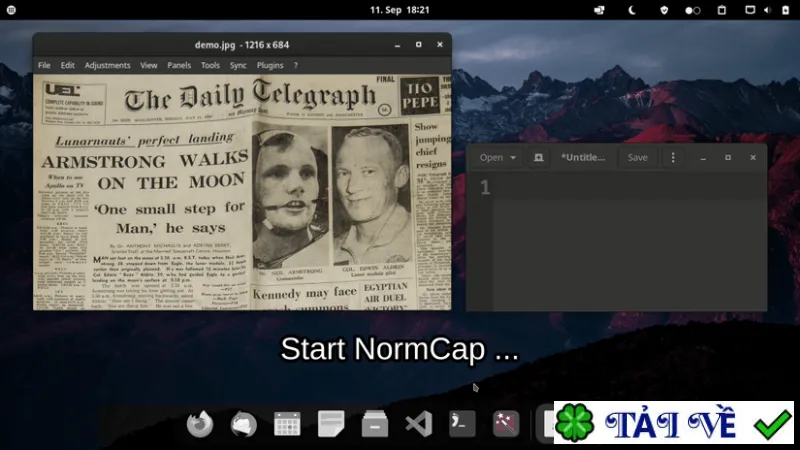Expand the Open dropdown arrow in editor
Image resolution: width=800 pixels, height=450 pixels.
click(513, 158)
